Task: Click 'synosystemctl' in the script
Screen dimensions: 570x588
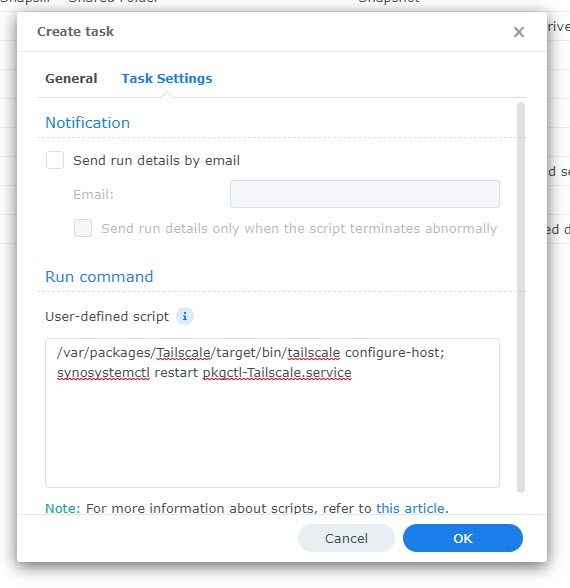Action: tap(103, 373)
